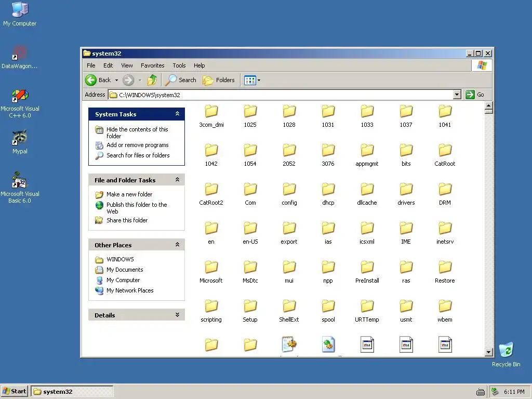Image resolution: width=532 pixels, height=399 pixels.
Task: Open the Edit menu
Action: click(x=108, y=65)
